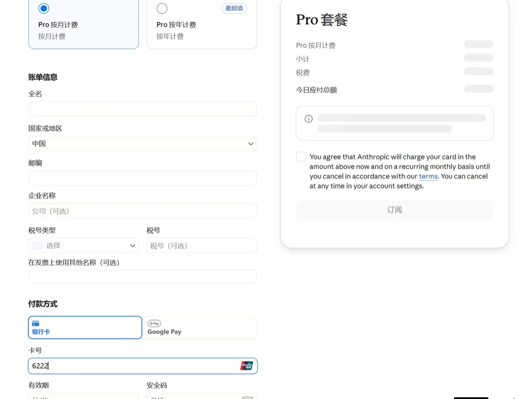Click the Pro 套餐 heading
532x399 pixels.
[x=322, y=20]
